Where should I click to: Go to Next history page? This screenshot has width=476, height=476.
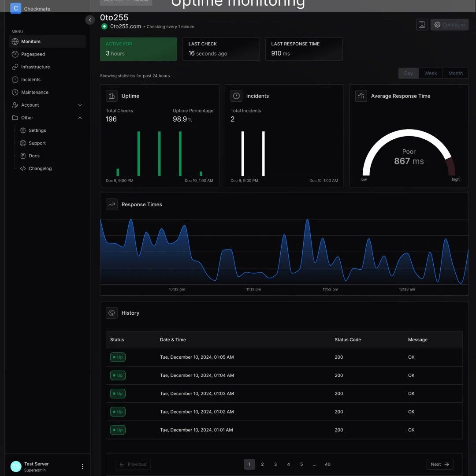439,464
